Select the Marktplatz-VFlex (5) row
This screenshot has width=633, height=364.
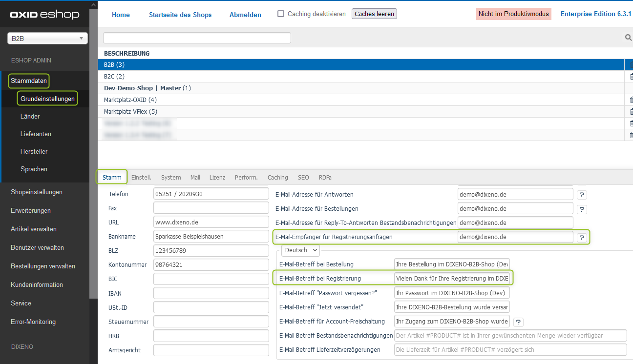(361, 111)
